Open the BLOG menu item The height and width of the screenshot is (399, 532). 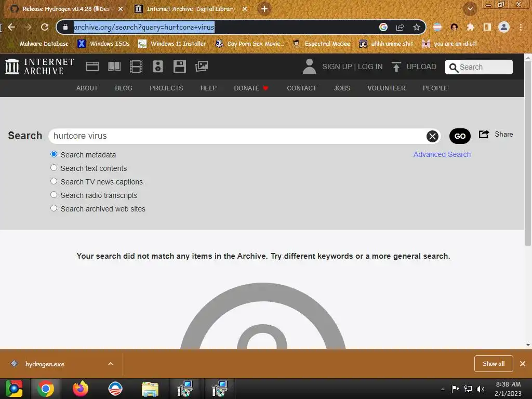click(124, 88)
